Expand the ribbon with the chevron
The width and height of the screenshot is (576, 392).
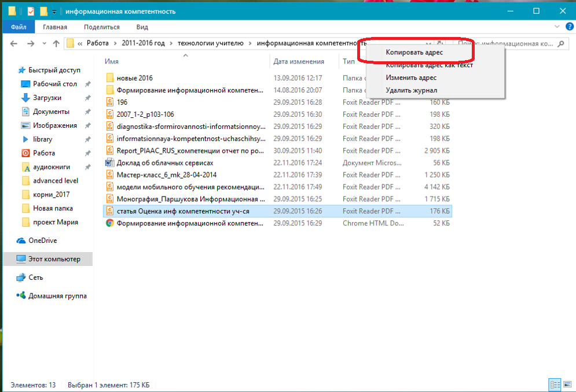557,27
